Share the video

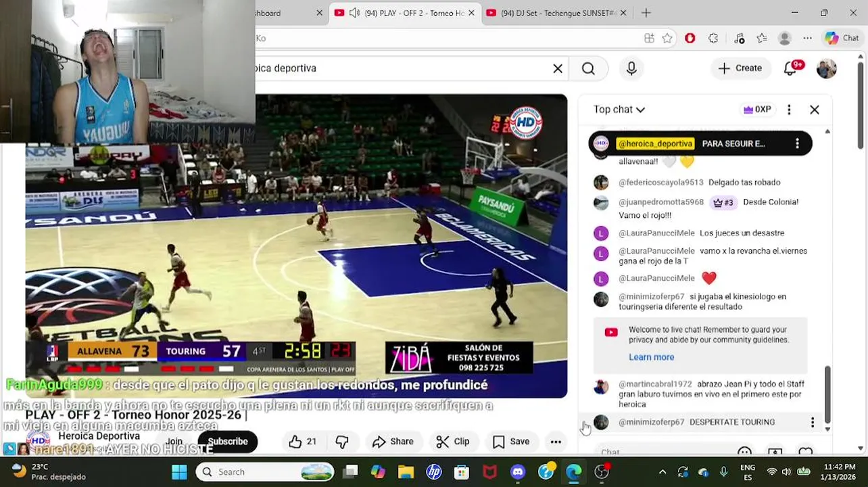click(393, 442)
